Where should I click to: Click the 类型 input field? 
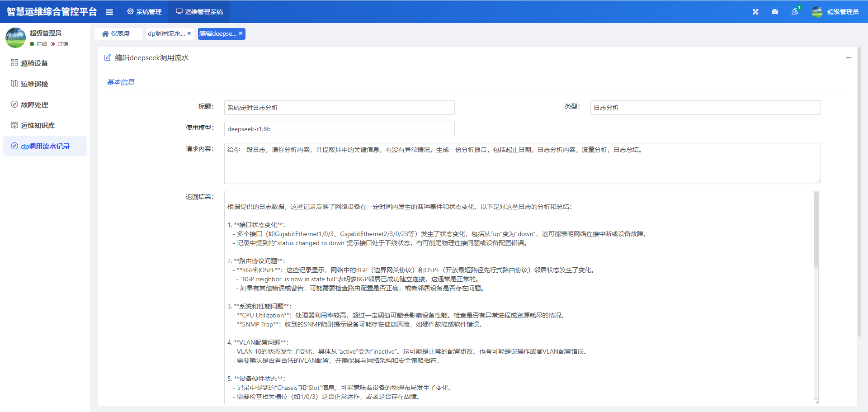pyautogui.click(x=705, y=108)
